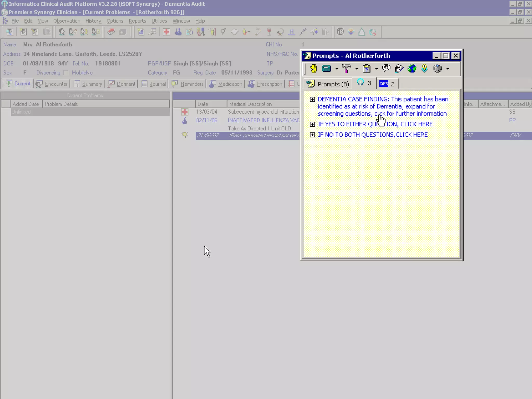Switch to the Journal tab
The width and height of the screenshot is (532, 399).
[x=154, y=84]
